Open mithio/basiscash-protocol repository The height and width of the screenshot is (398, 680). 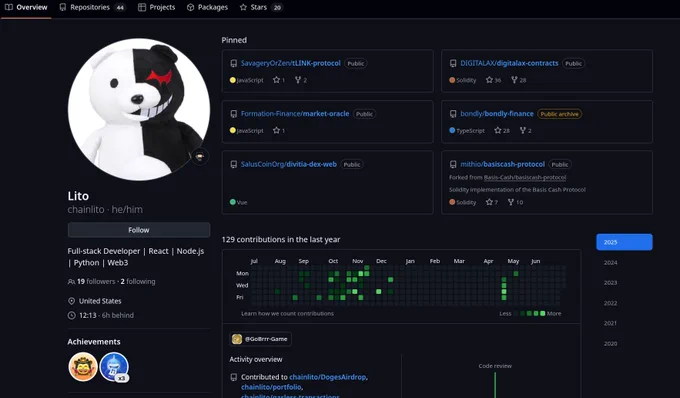[x=502, y=164]
